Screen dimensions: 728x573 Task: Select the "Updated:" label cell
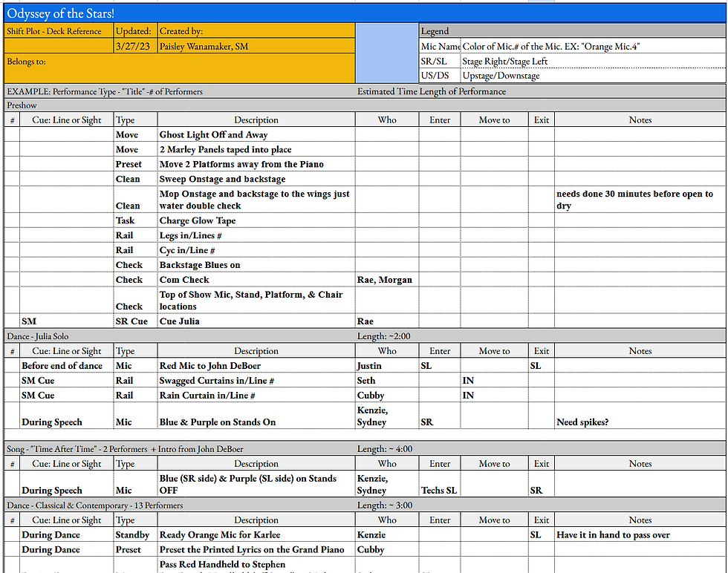pos(135,31)
